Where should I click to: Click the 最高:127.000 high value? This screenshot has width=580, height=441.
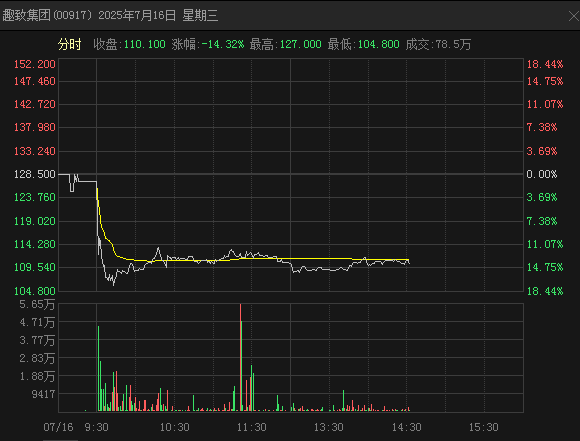click(x=286, y=44)
